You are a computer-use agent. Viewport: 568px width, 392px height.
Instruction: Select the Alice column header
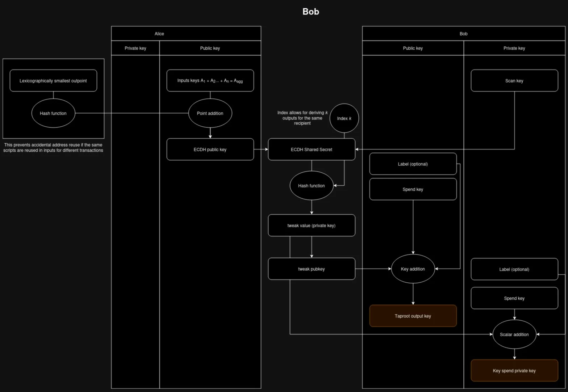(x=159, y=34)
